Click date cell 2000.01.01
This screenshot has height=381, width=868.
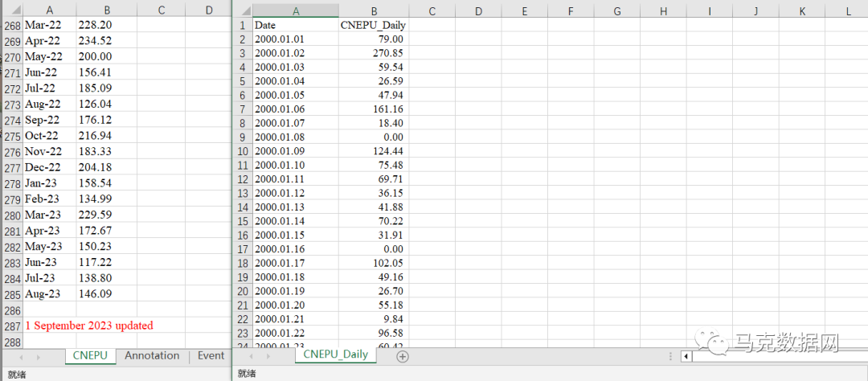[x=296, y=39]
